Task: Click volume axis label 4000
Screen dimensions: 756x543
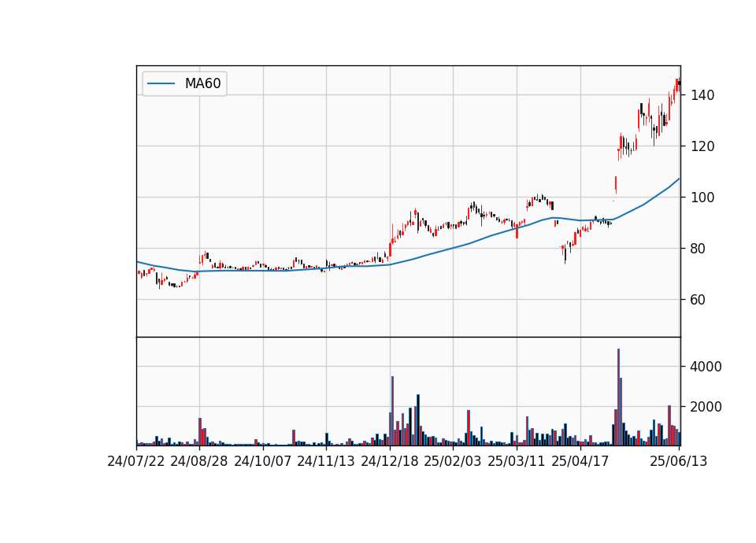Action: (706, 367)
